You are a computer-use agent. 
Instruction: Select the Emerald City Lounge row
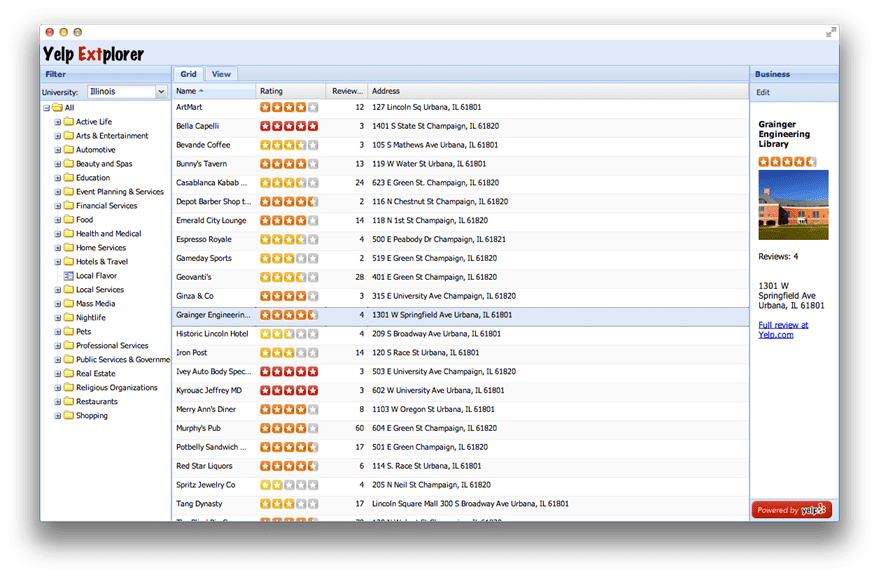click(x=460, y=220)
